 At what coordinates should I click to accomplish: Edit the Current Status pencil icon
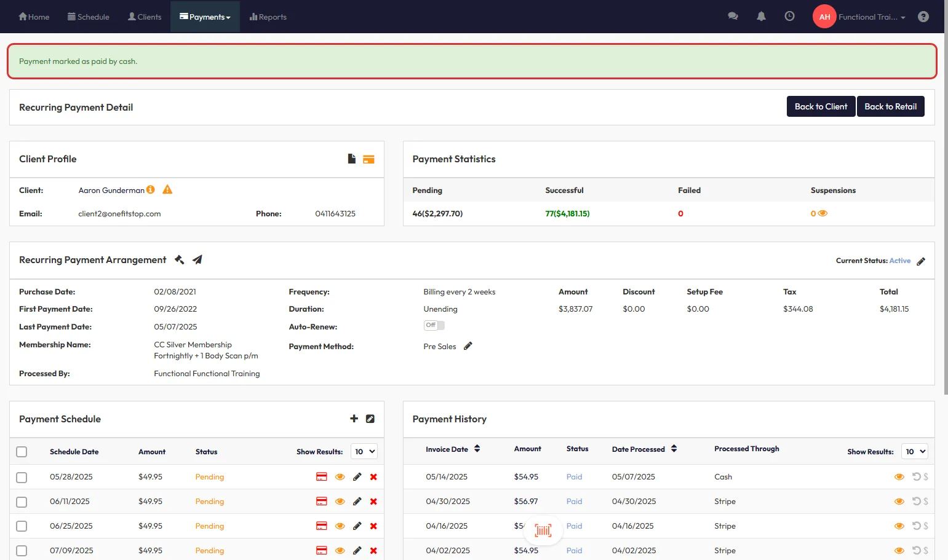coord(921,261)
